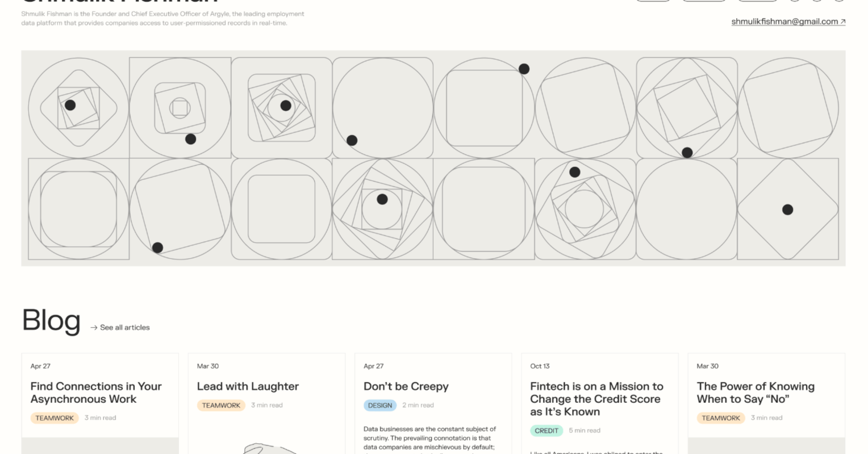Click the Blog section heading
This screenshot has height=454, width=868.
(51, 321)
